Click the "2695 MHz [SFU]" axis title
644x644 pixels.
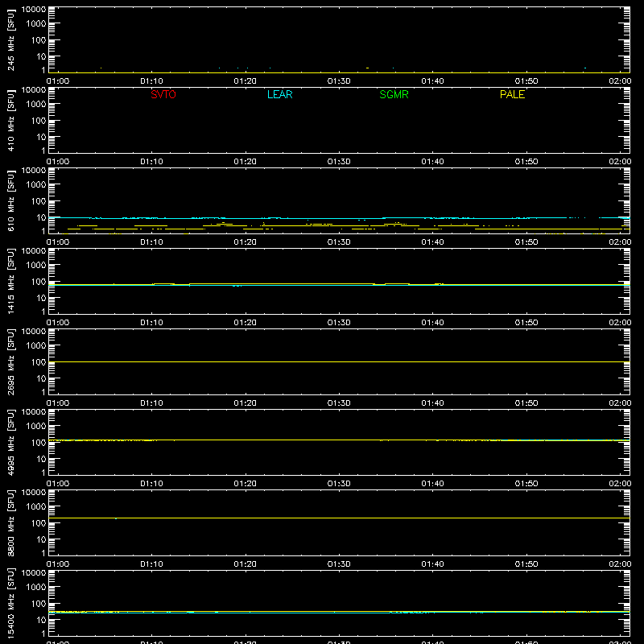pyautogui.click(x=10, y=361)
